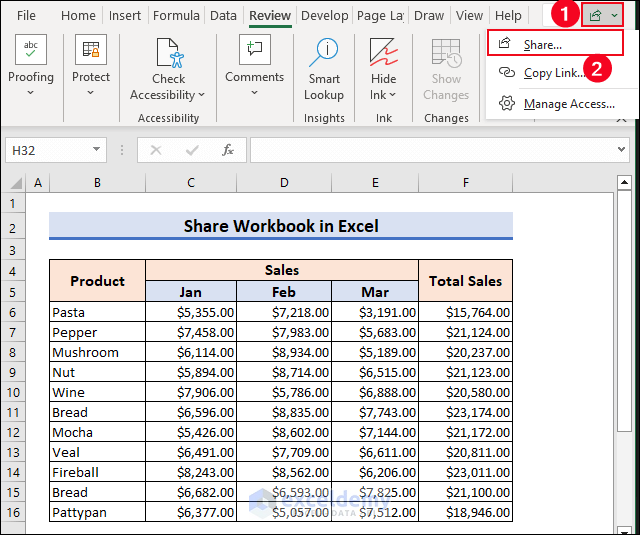Image resolution: width=640 pixels, height=535 pixels.
Task: Open Check Accessibility dropdown arrow
Action: pos(201,95)
